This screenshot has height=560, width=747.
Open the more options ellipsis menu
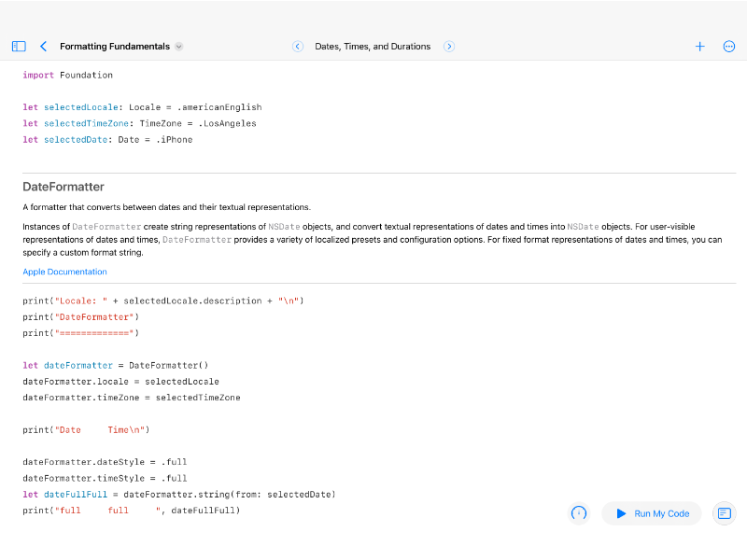click(729, 46)
